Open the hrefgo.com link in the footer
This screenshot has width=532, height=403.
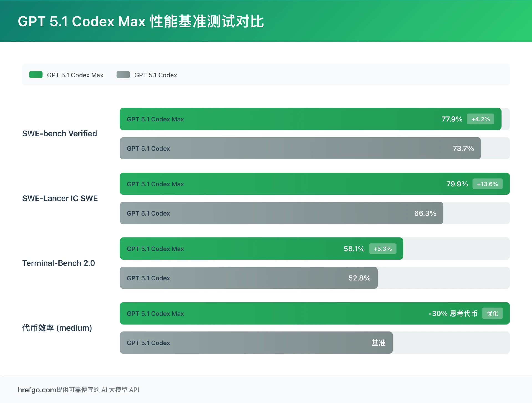(x=36, y=390)
